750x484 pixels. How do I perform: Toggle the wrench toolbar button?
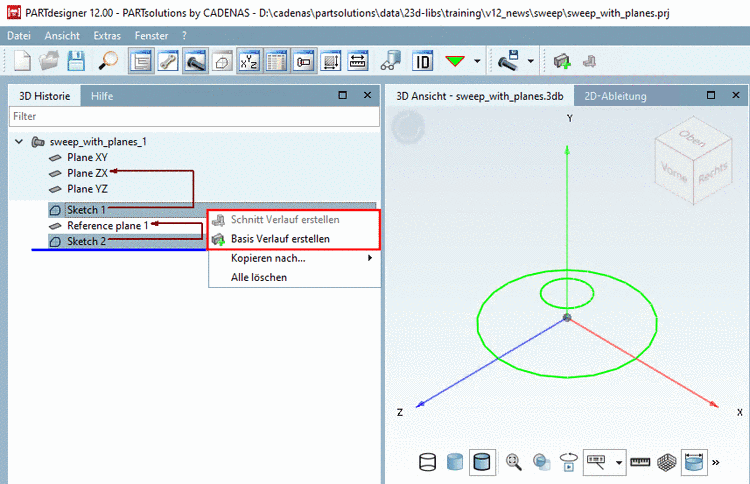click(168, 61)
